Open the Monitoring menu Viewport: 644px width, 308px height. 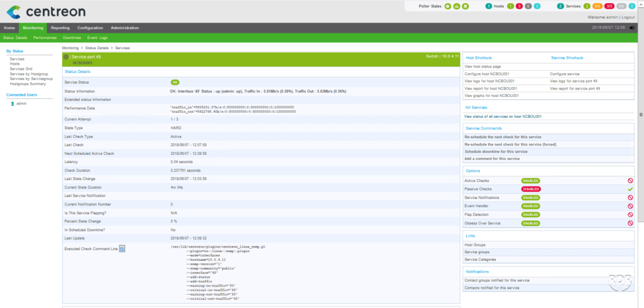coord(33,28)
